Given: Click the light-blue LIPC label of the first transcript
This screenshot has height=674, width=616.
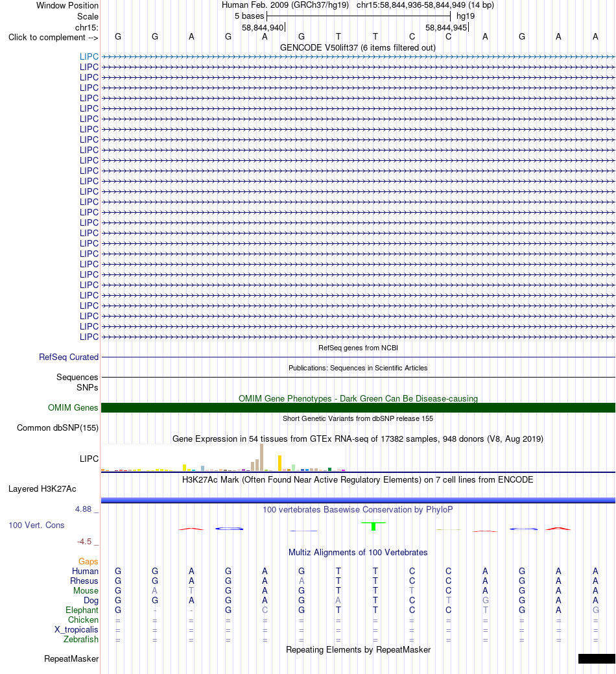Looking at the screenshot, I should (89, 56).
